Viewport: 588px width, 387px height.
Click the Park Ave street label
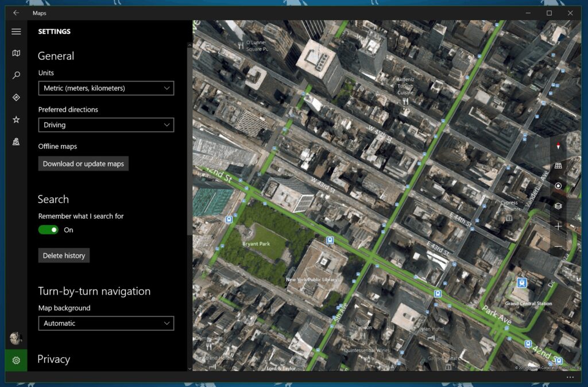[x=497, y=315]
